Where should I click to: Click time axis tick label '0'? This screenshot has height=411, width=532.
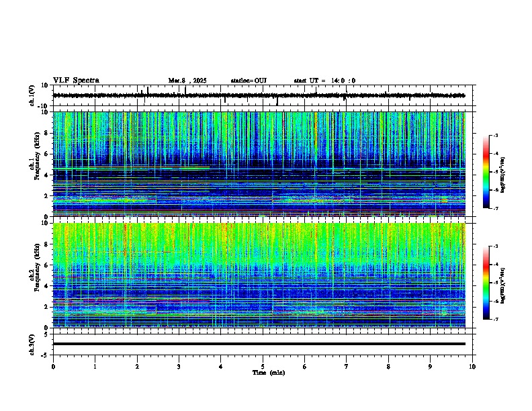(x=53, y=367)
